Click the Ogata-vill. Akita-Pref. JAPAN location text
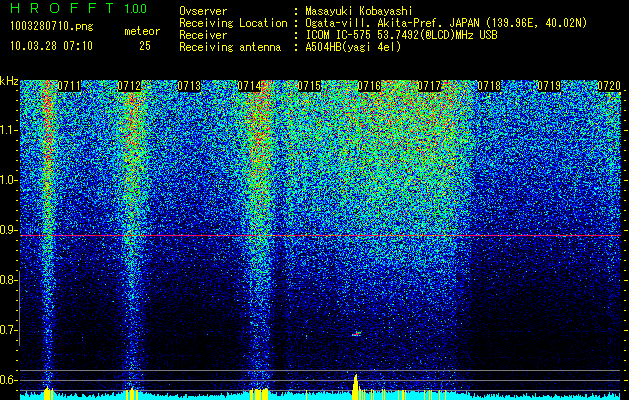 (446, 24)
